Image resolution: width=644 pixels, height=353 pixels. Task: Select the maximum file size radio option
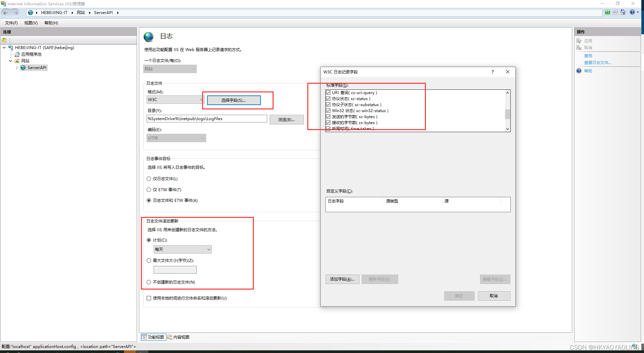click(149, 261)
